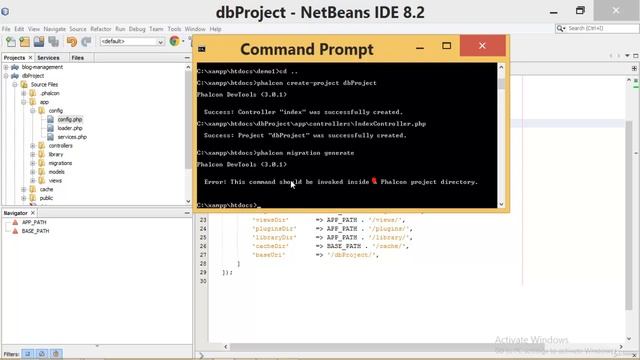Viewport: 640px width, 360px height.
Task: Click Command Prompt scrollbar down arrow
Action: coord(501,204)
